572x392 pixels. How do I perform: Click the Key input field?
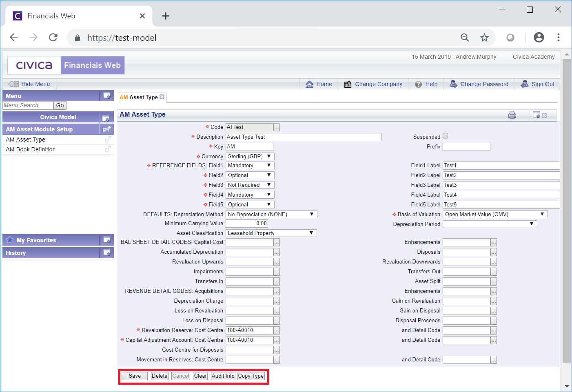coord(249,147)
